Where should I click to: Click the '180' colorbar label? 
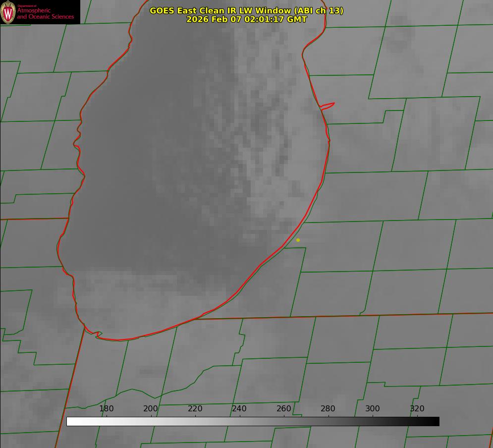[106, 408]
